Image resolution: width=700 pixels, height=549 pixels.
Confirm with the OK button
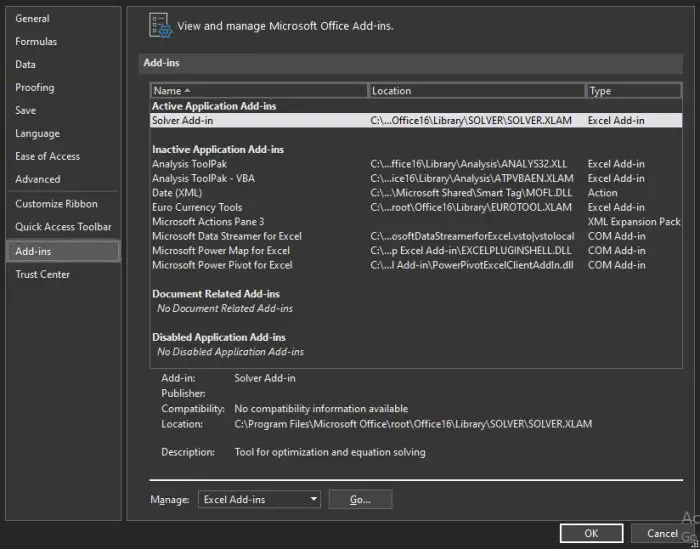click(592, 533)
